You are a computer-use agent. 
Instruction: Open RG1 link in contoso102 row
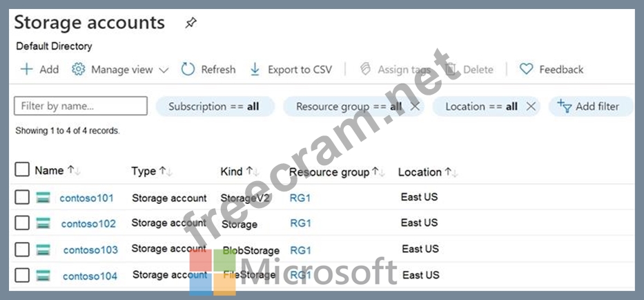[x=301, y=223]
